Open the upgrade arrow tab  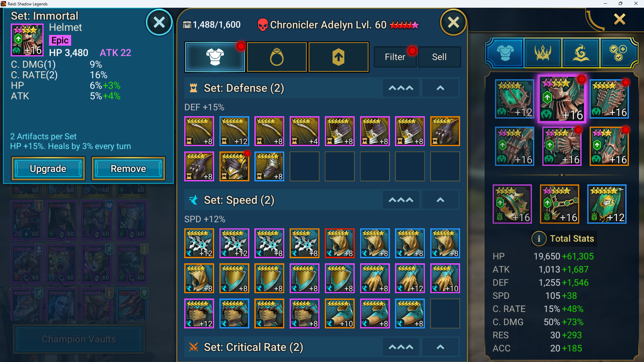(339, 57)
